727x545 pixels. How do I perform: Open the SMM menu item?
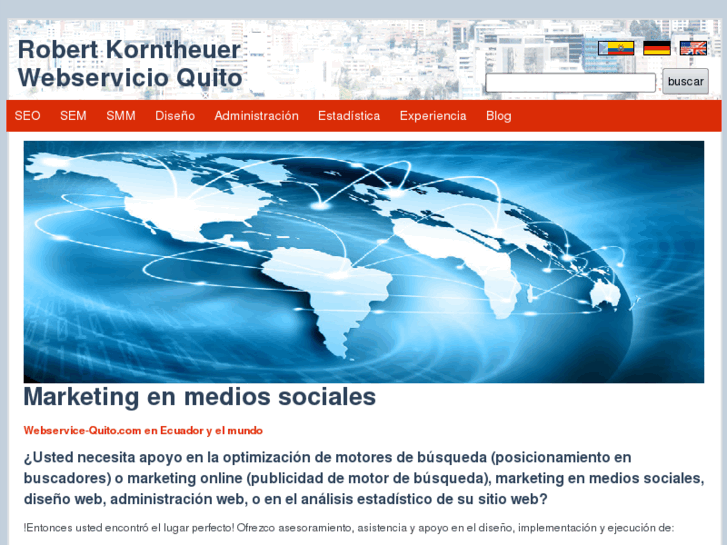(121, 115)
